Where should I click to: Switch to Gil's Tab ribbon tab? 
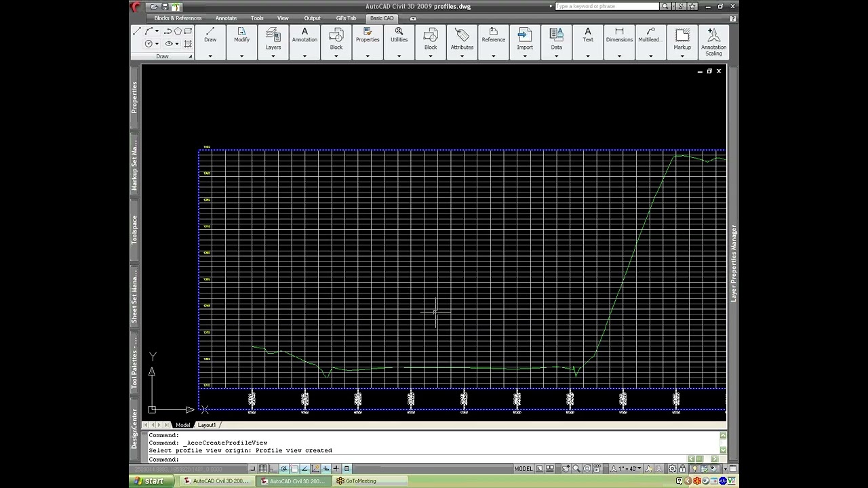pos(346,18)
